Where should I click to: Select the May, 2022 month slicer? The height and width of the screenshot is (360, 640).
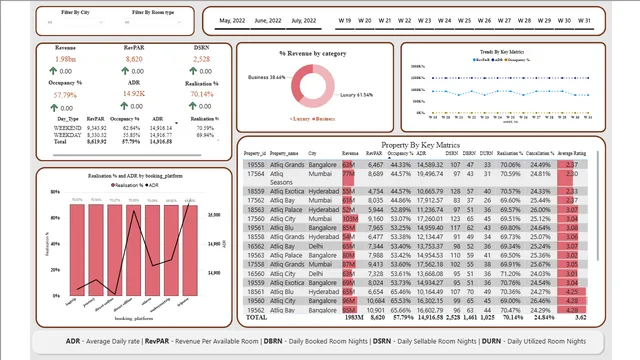click(x=232, y=21)
